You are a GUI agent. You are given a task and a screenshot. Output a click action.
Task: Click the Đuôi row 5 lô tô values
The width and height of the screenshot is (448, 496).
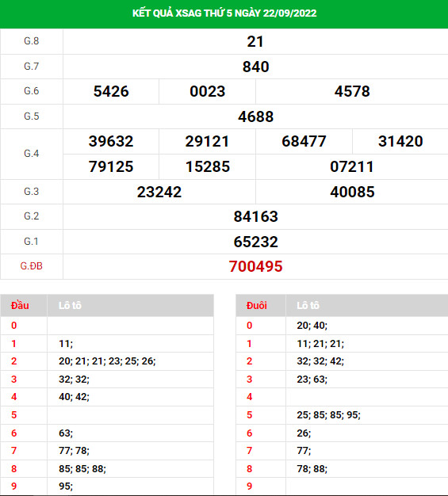[x=328, y=415]
